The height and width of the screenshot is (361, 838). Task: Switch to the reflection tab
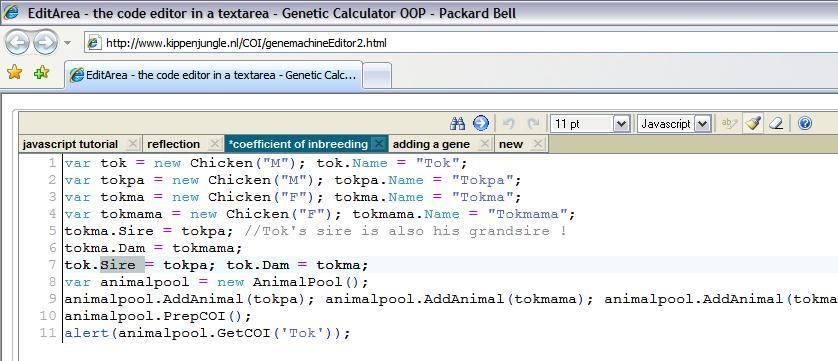(174, 144)
